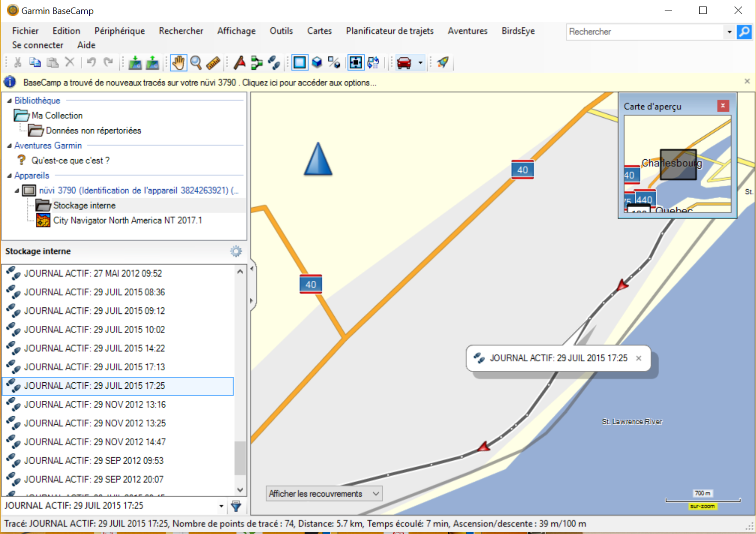Image resolution: width=756 pixels, height=534 pixels.
Task: Collapse the left panel splitter arrow
Action: (252, 268)
